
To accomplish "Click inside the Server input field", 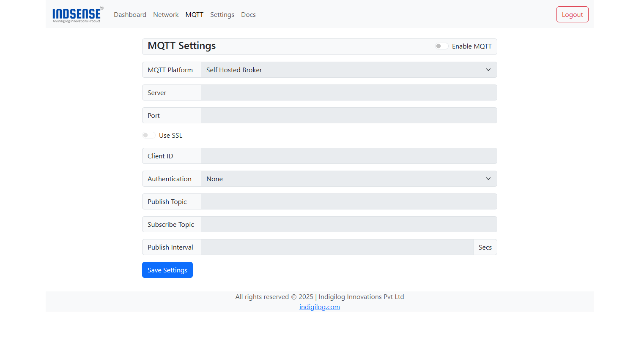I will 348,92.
